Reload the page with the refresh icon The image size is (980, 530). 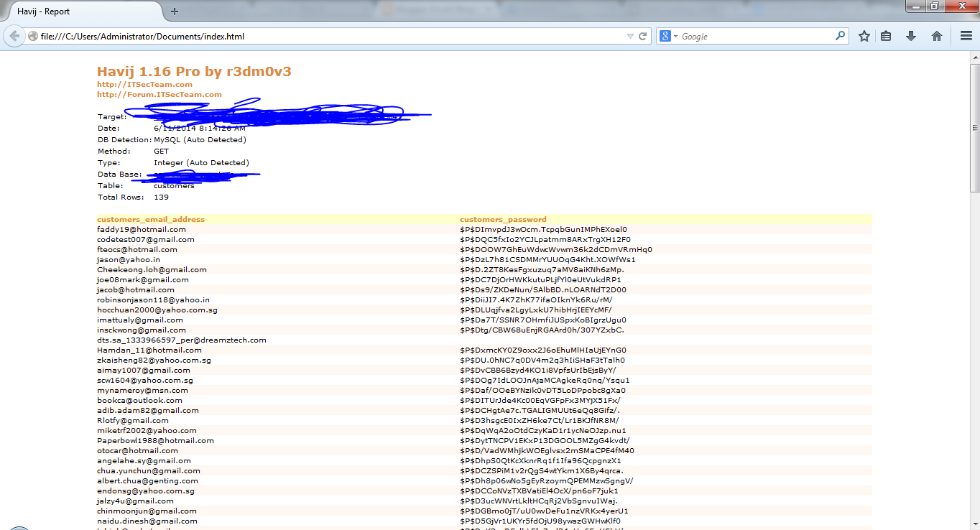pyautogui.click(x=643, y=36)
